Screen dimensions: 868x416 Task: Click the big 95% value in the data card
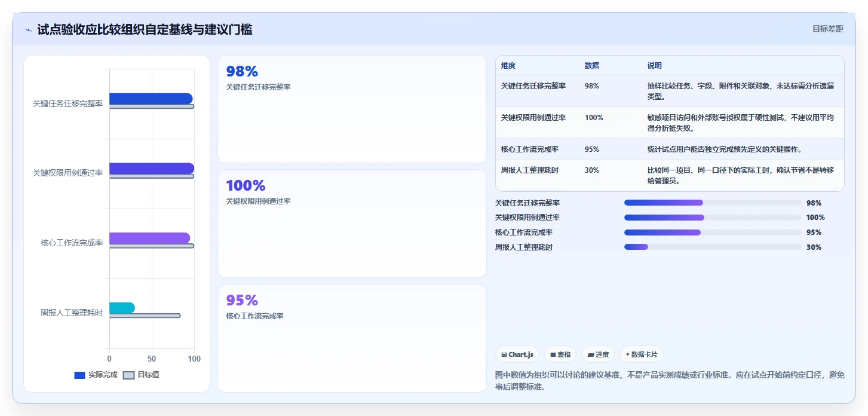(242, 300)
